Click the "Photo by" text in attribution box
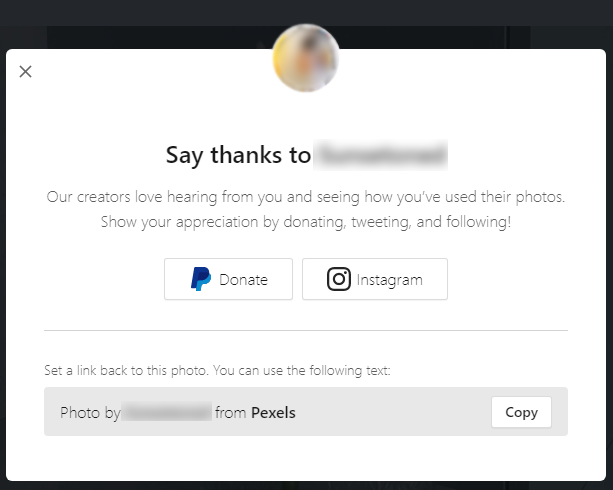This screenshot has width=613, height=490. (90, 412)
